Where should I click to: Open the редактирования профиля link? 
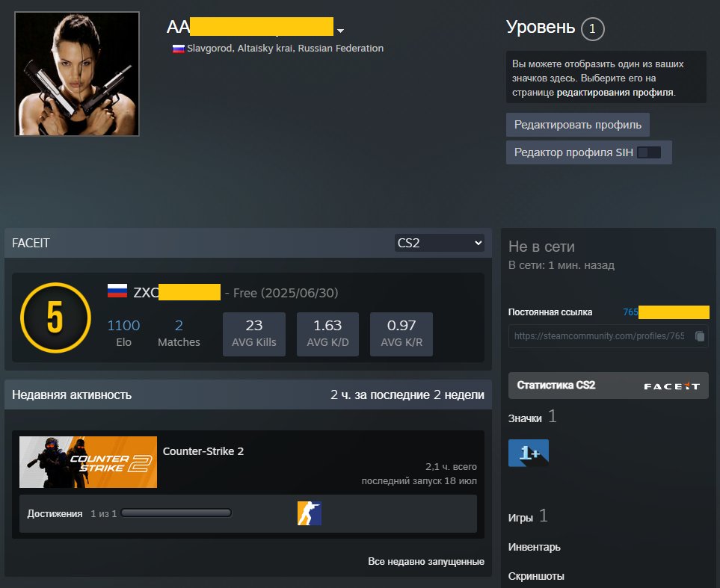pos(615,92)
